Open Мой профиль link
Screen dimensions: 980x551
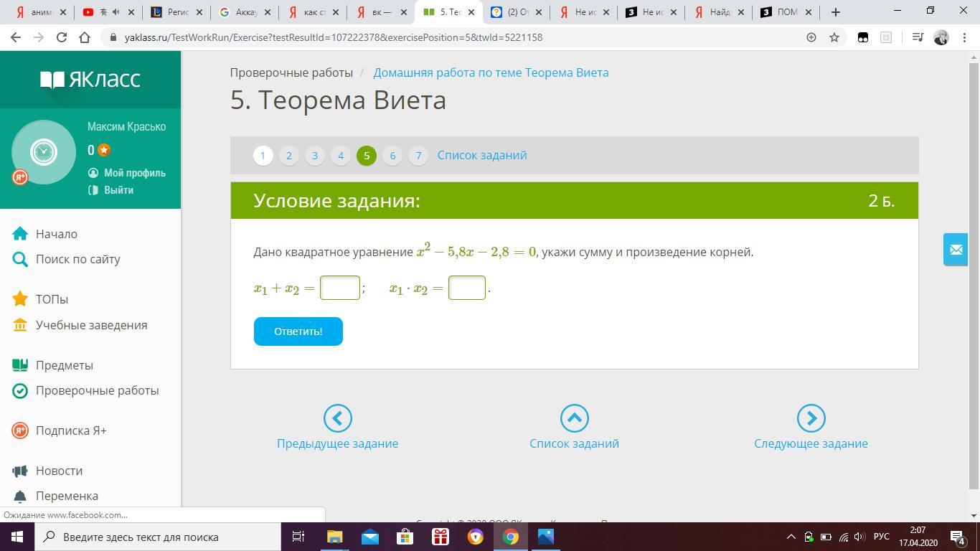coord(134,173)
